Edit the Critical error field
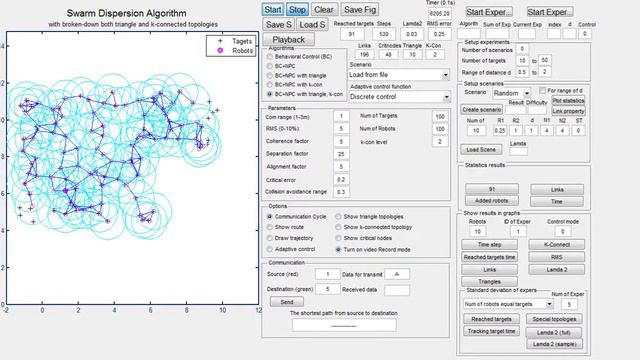Viewport: 640px width, 360px height. pyautogui.click(x=341, y=180)
